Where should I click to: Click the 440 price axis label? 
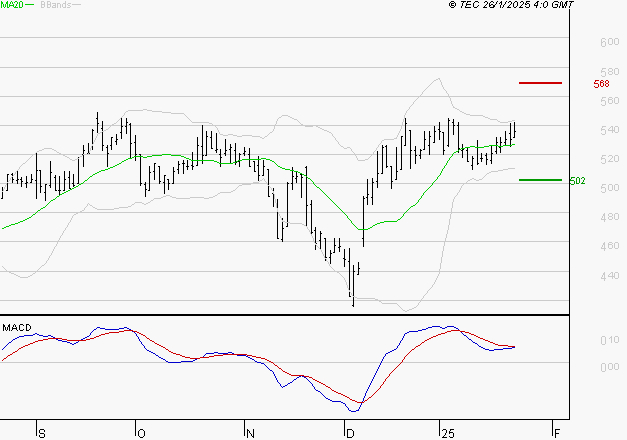coord(610,276)
